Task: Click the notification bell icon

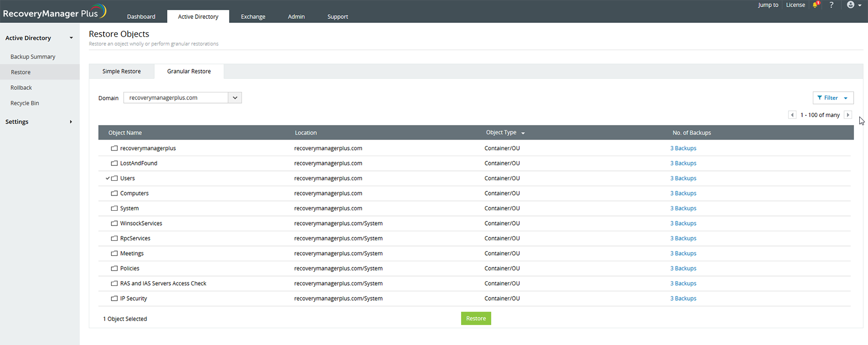Action: pos(816,5)
